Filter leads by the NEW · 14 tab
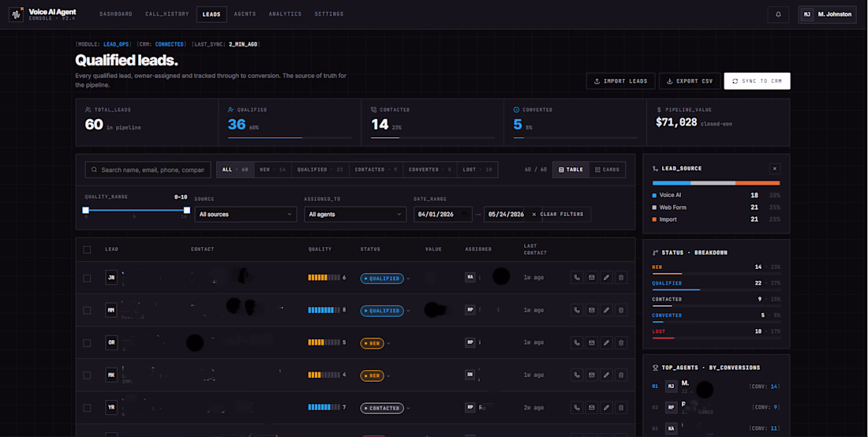This screenshot has width=868, height=437. tap(273, 170)
